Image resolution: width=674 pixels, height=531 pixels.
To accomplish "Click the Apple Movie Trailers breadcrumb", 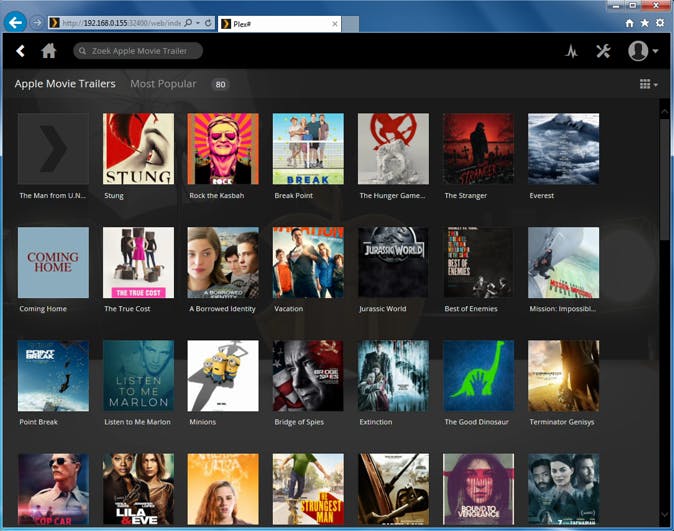I will [x=65, y=84].
